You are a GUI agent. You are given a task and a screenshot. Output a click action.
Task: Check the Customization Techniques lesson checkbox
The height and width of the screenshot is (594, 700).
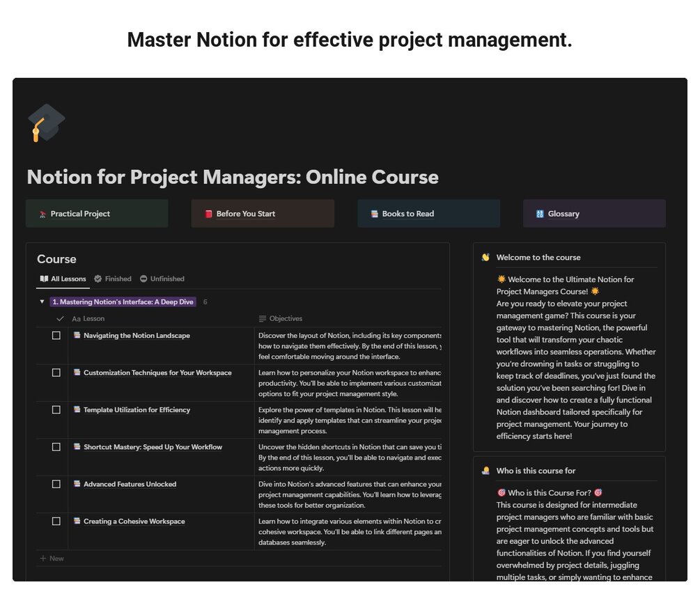(x=56, y=372)
